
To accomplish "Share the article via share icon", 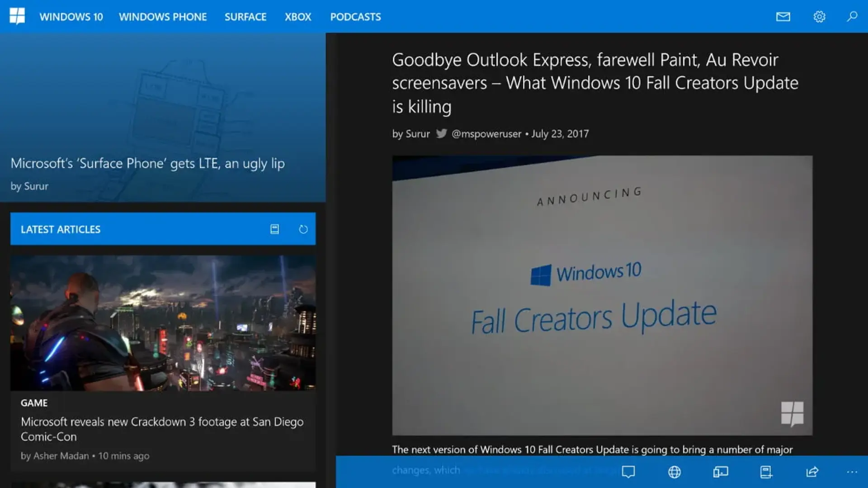I will pos(812,472).
